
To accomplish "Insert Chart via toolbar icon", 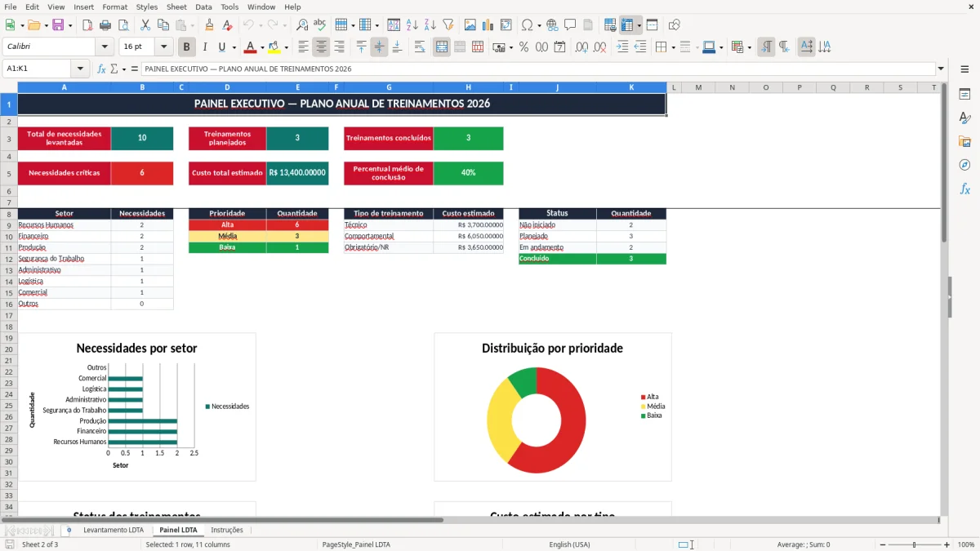I will pos(488,25).
